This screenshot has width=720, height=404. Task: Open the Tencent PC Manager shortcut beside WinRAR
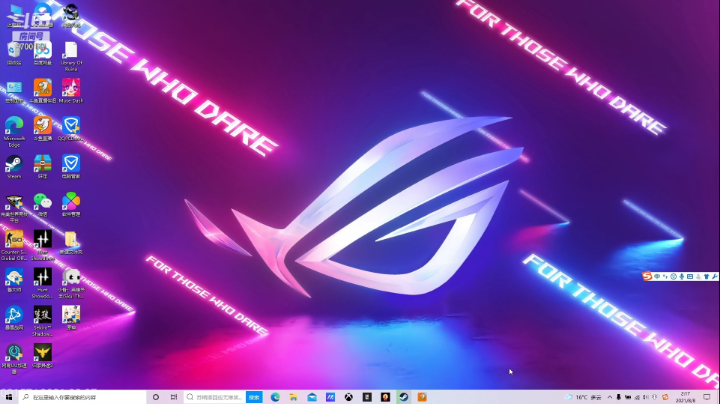click(x=71, y=167)
